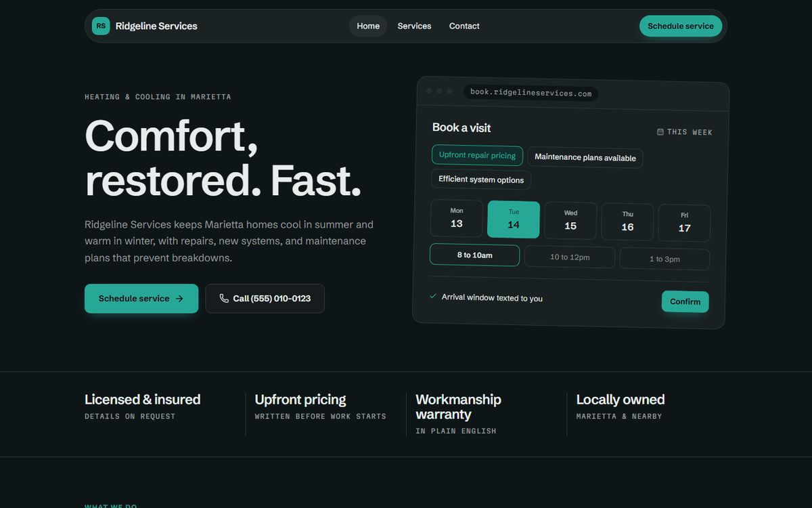Viewport: 812px width, 508px height.
Task: Click the checkmark icon beside Arrival window text
Action: tap(433, 296)
